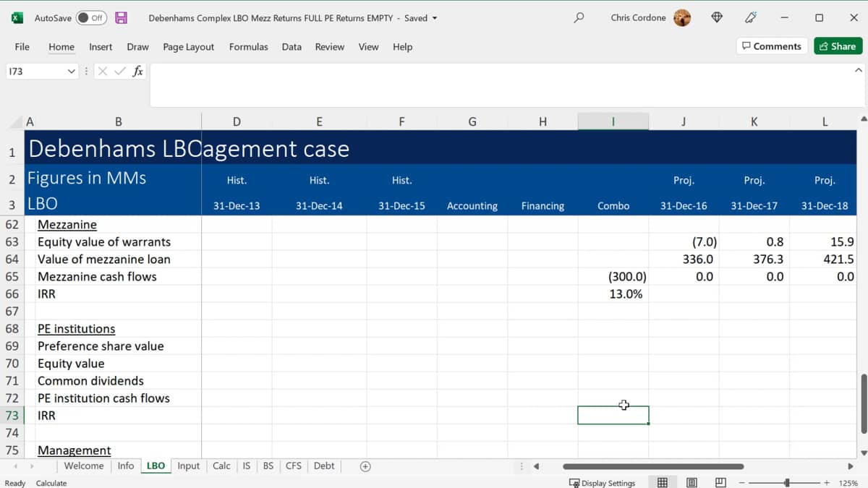Switch to the Calc sheet tab
Screen dimensions: 868x488
point(222,466)
